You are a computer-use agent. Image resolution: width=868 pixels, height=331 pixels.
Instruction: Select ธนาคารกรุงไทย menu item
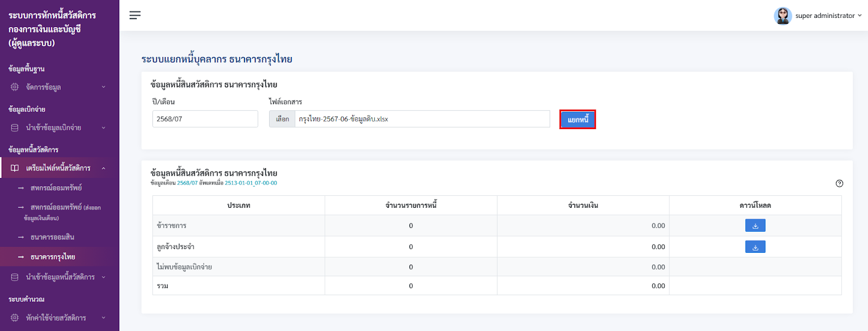tap(53, 257)
